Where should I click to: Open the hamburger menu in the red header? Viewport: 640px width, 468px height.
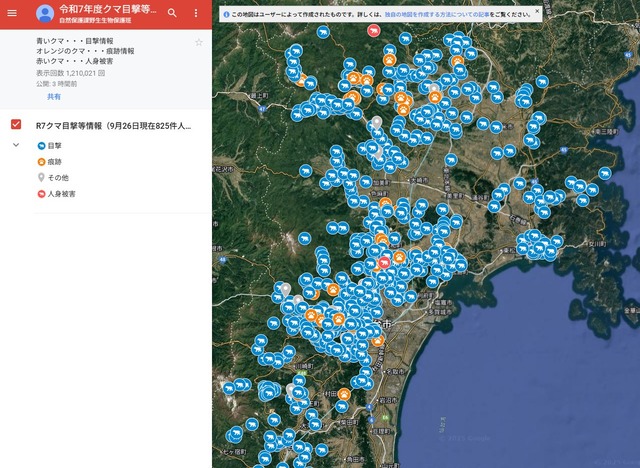12,13
